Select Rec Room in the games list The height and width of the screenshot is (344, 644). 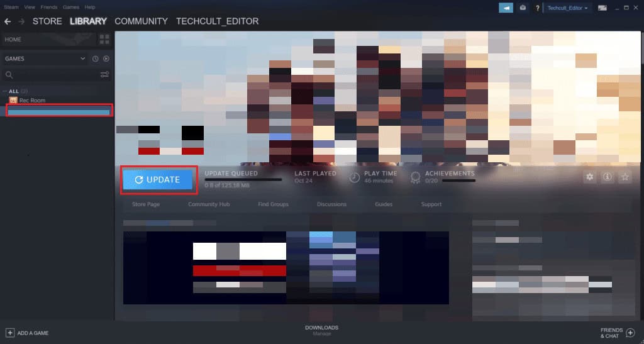[32, 100]
